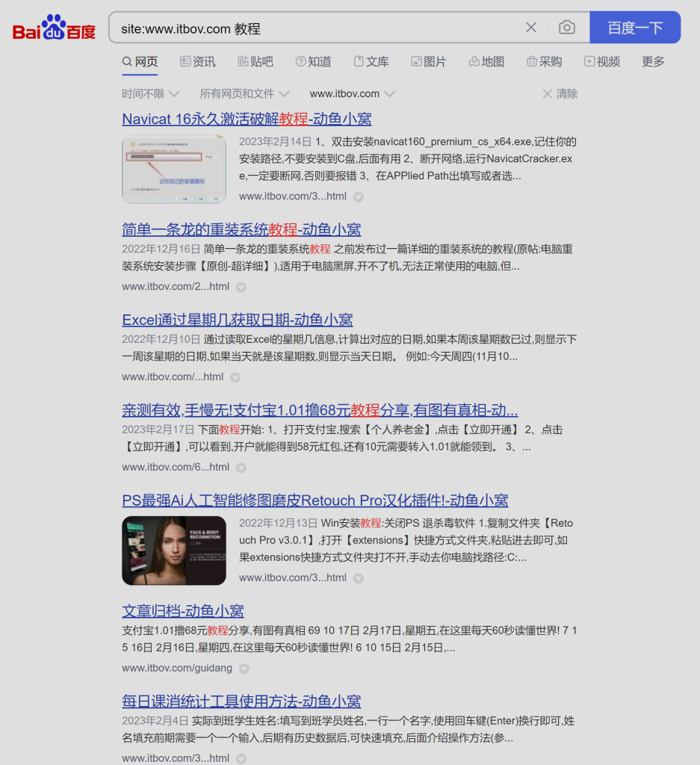700x765 pixels.
Task: Open the www.itbov.com/...html URL under Excel result
Action: click(173, 377)
